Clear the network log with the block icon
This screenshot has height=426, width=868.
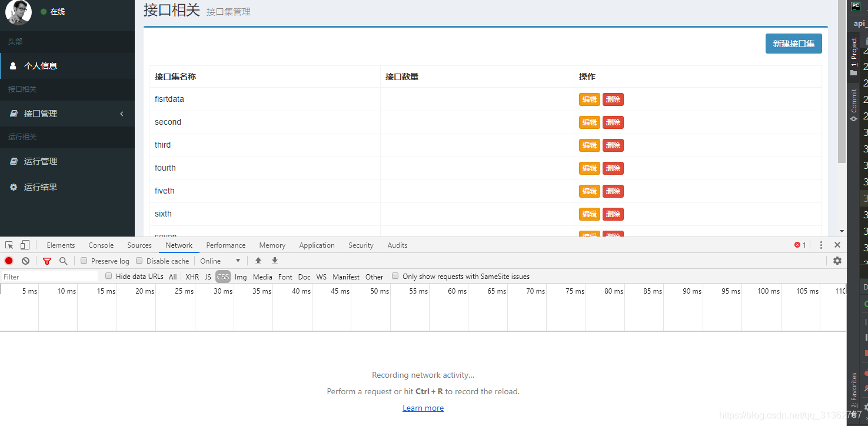pos(25,261)
